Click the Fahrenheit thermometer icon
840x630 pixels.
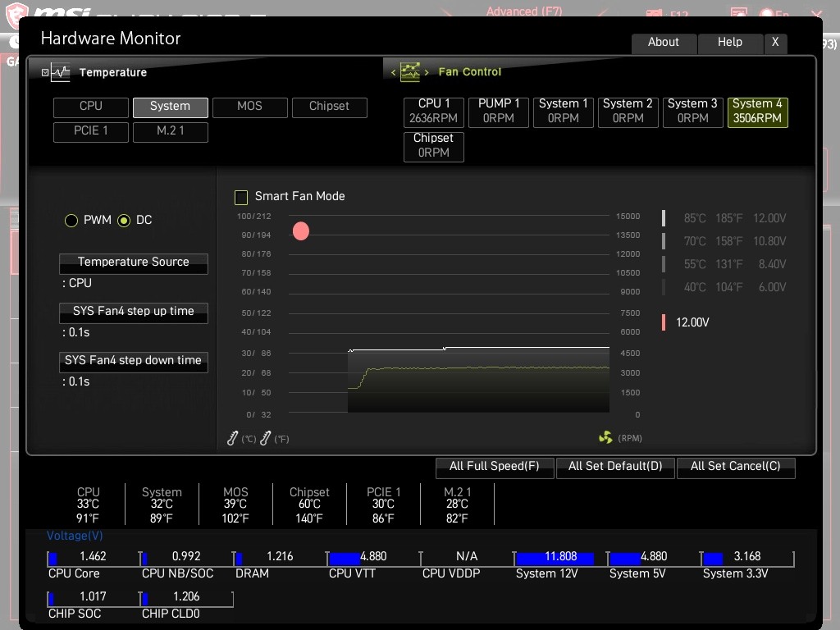tap(265, 439)
